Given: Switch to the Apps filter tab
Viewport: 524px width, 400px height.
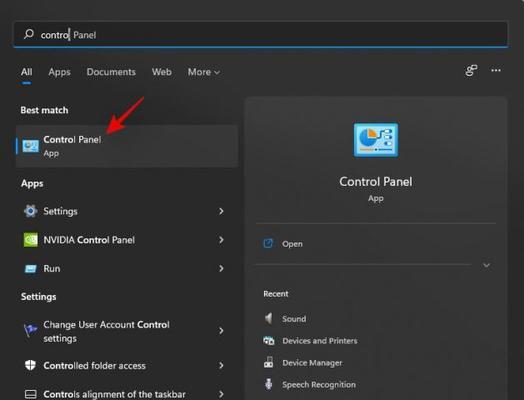Looking at the screenshot, I should click(x=59, y=72).
